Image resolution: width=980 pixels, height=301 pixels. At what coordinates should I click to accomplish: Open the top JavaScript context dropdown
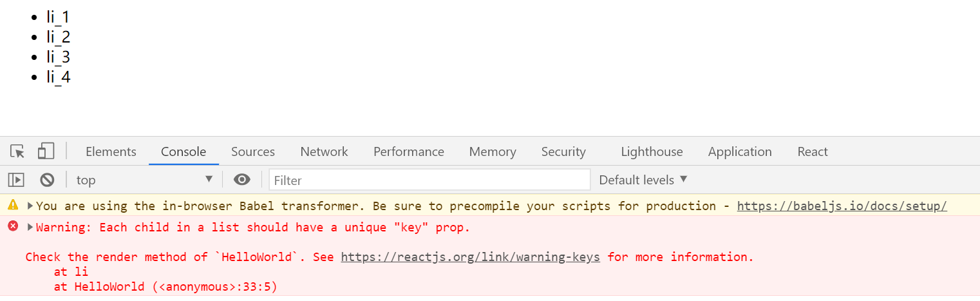144,180
